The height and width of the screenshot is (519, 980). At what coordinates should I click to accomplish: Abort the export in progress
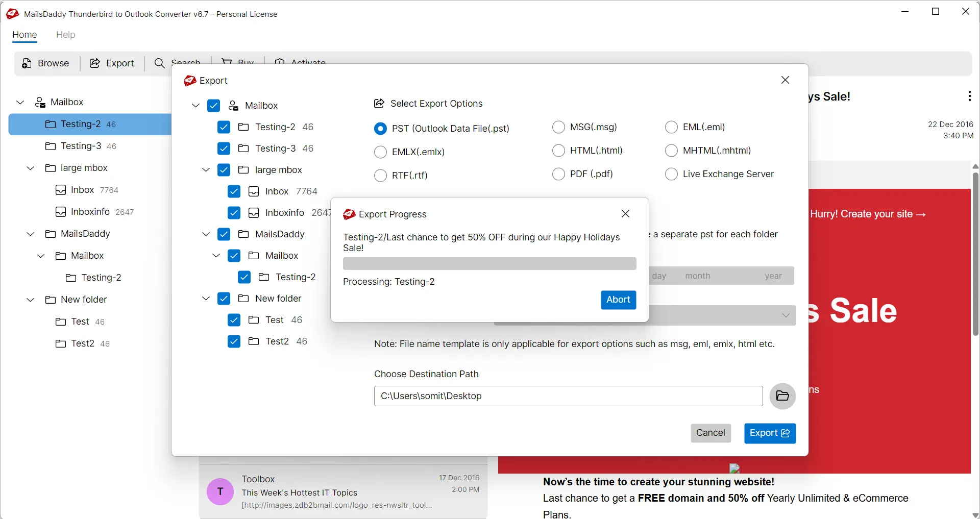(x=618, y=300)
